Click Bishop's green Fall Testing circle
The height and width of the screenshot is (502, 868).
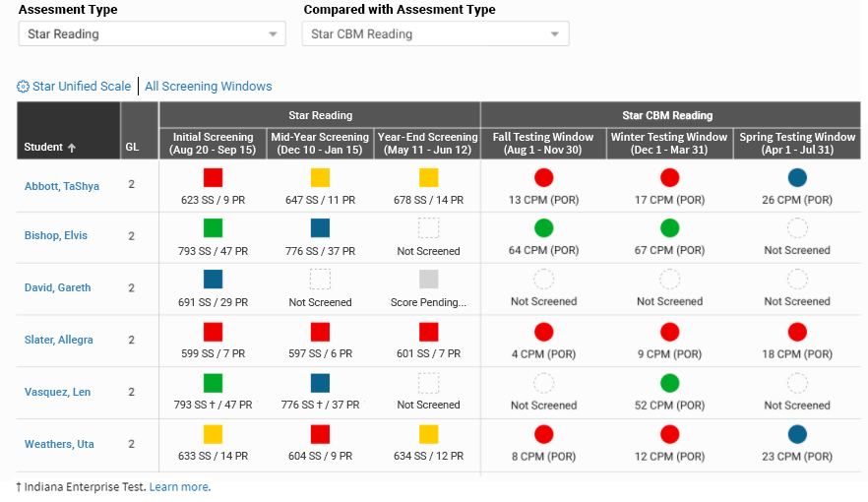click(543, 228)
